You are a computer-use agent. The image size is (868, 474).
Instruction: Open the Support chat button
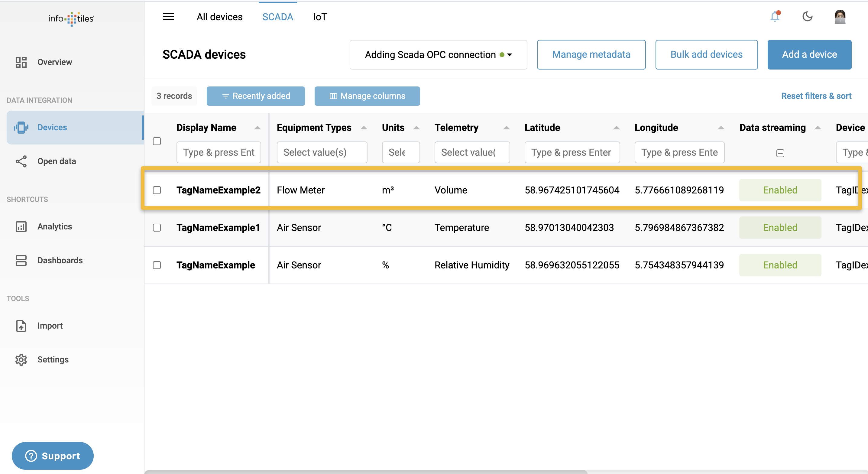pos(53,456)
